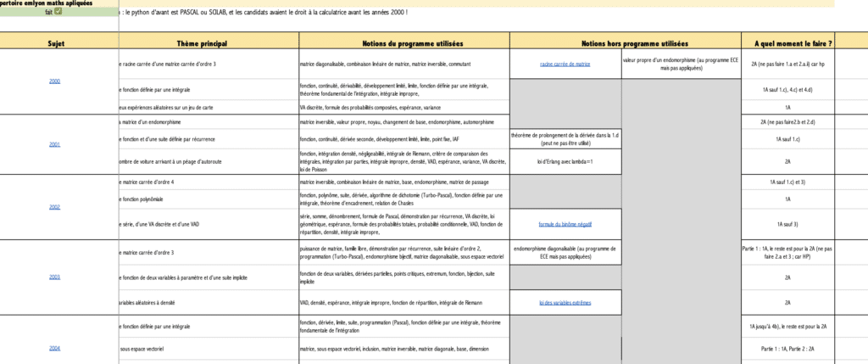Click the cell "matrice inversible, valeur propre, noyau"
868x364 pixels.
tap(404, 122)
